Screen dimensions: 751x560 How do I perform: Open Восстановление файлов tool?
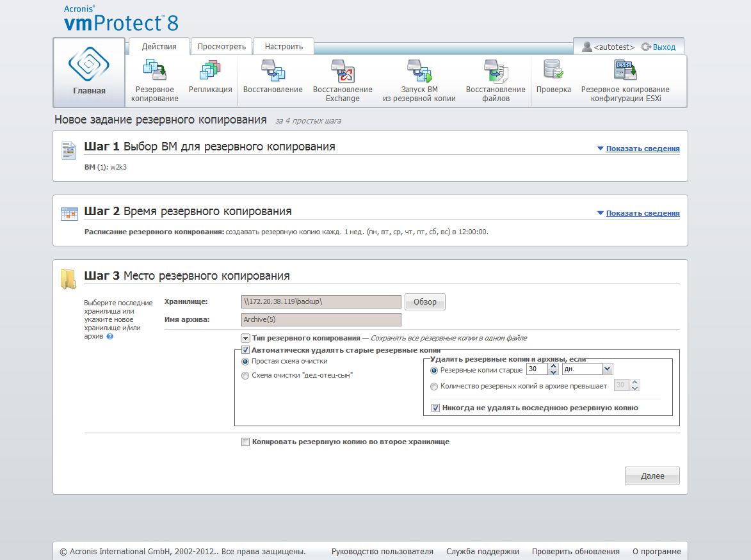click(x=496, y=81)
